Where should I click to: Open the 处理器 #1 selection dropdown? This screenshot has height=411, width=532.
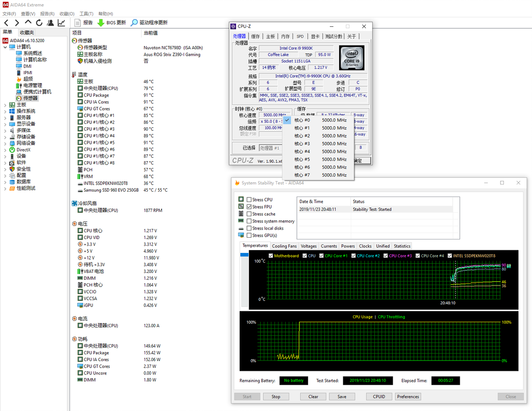pos(270,148)
